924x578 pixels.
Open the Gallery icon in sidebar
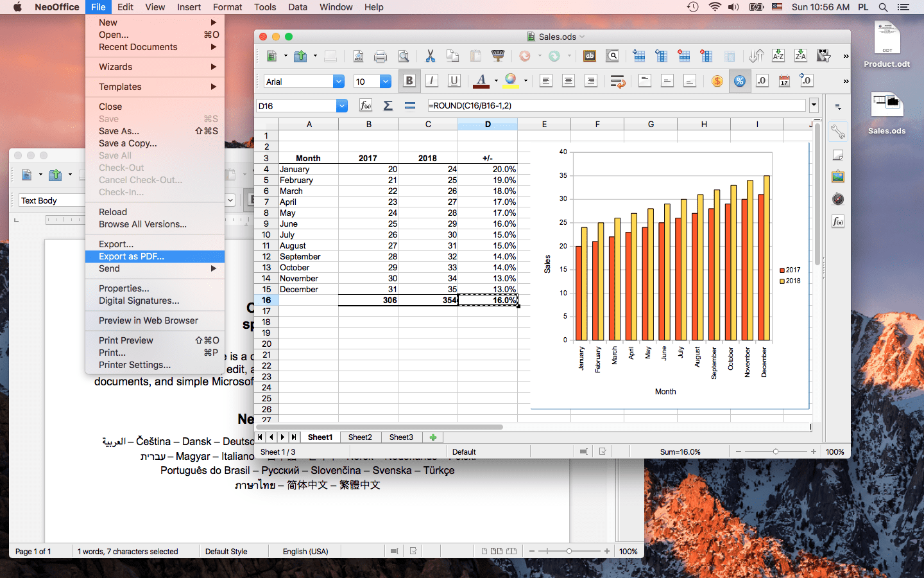coord(837,177)
